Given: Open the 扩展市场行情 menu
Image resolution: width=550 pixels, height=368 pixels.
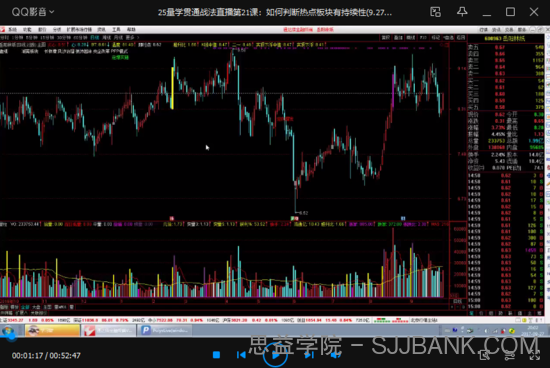Looking at the screenshot, I should (x=79, y=29).
